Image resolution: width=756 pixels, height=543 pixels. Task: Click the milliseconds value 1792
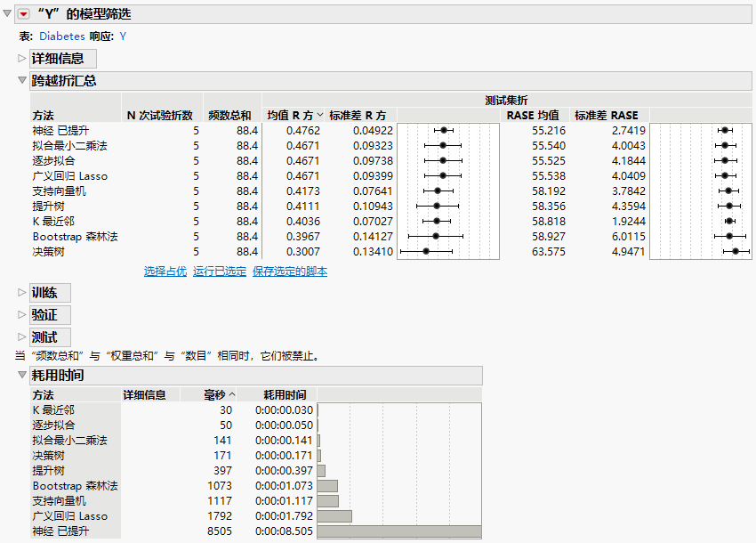click(220, 516)
